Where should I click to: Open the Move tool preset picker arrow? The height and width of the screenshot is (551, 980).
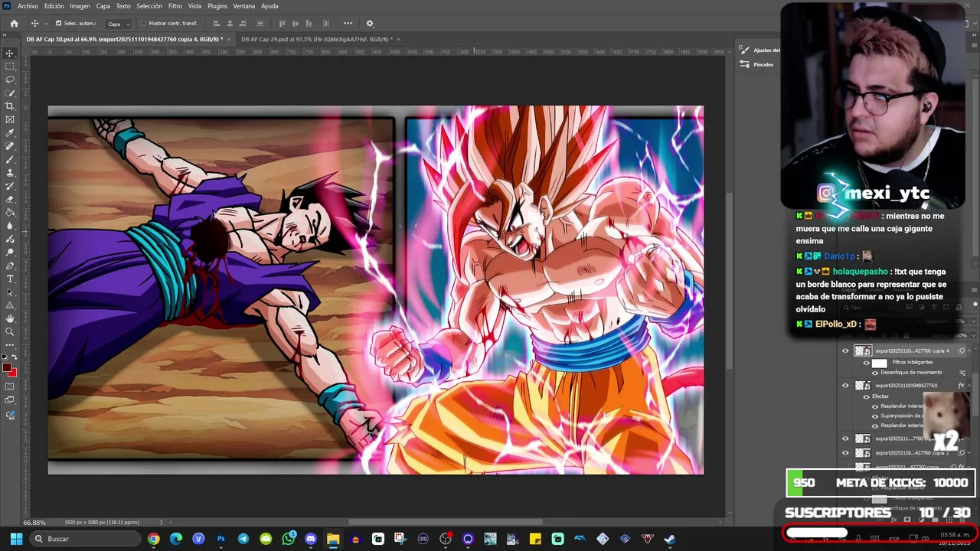pos(47,24)
